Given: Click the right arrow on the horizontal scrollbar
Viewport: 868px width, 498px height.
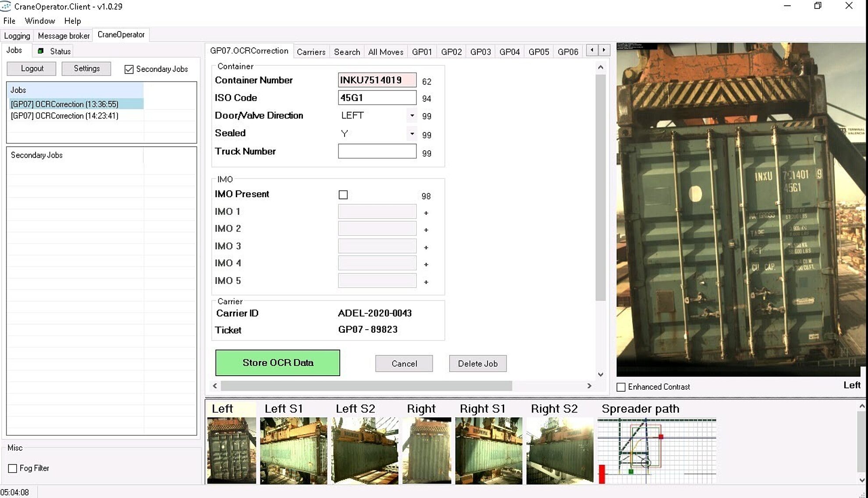Looking at the screenshot, I should click(x=590, y=386).
